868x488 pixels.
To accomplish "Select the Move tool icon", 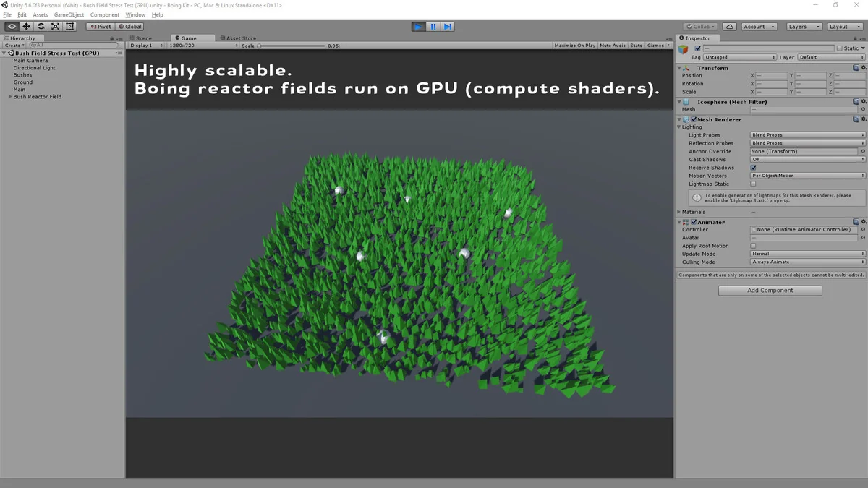I will [26, 27].
